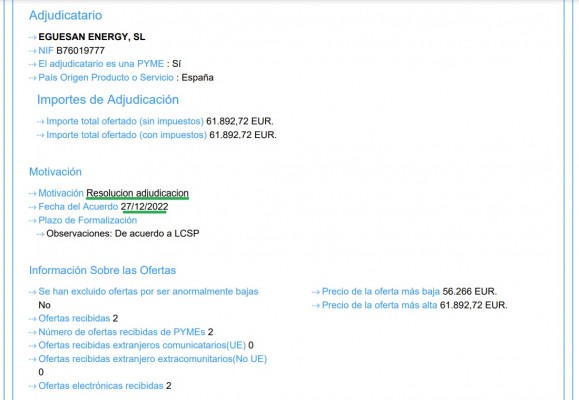This screenshot has height=400, width=579.
Task: Click the Adjudicatario section heading
Action: pyautogui.click(x=65, y=16)
